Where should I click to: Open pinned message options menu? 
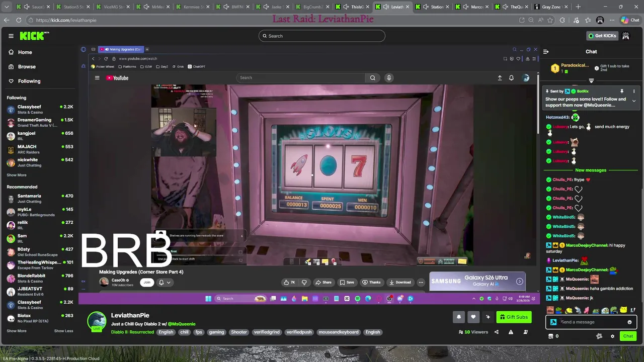634,91
